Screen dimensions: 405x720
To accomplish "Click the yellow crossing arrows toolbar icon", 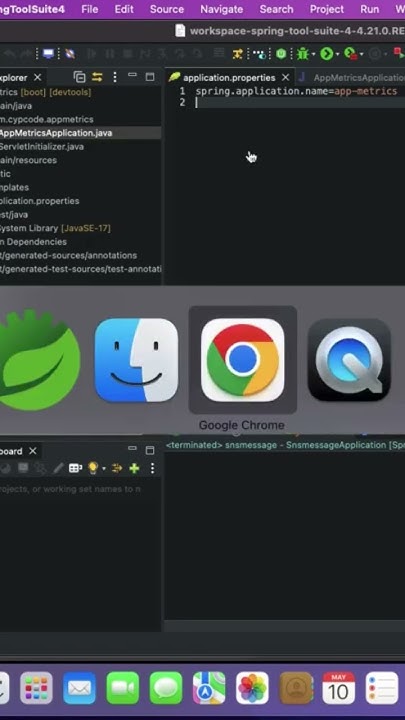I will click(x=237, y=54).
